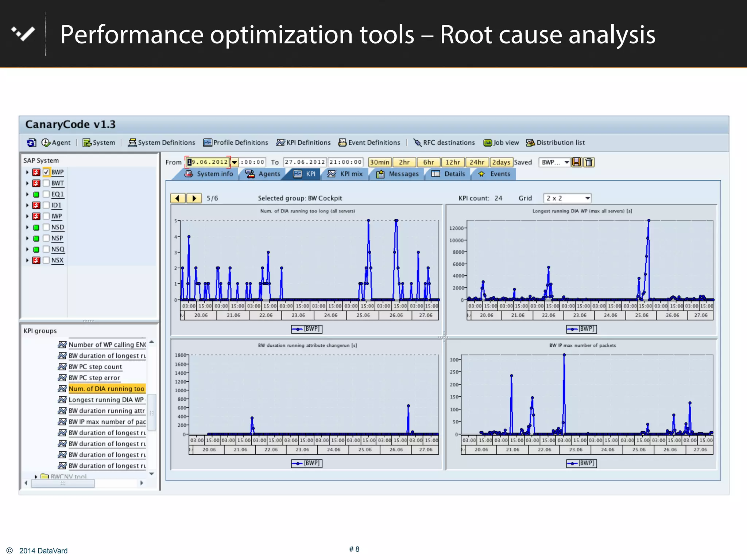This screenshot has width=747, height=560.
Task: Go to previous KPI page arrow
Action: 178,198
